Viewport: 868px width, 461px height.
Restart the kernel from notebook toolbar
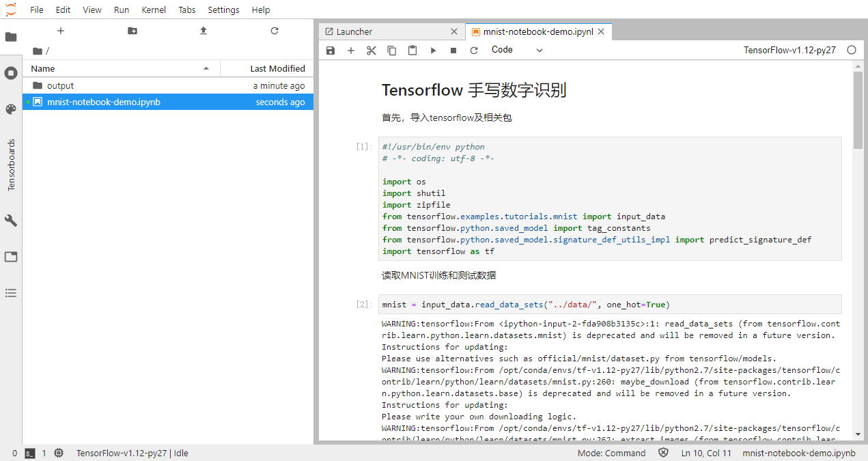coord(474,51)
